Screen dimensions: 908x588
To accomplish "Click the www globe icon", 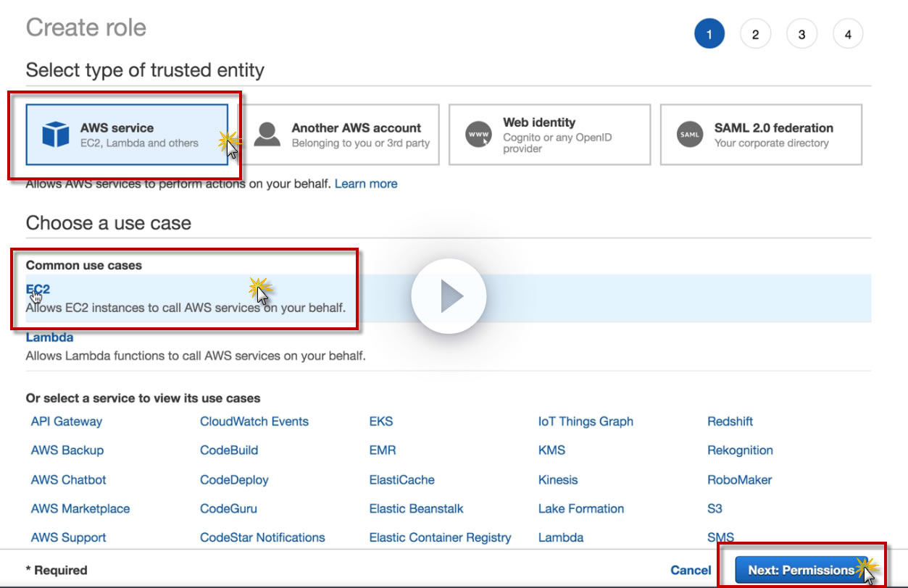I will tap(478, 135).
